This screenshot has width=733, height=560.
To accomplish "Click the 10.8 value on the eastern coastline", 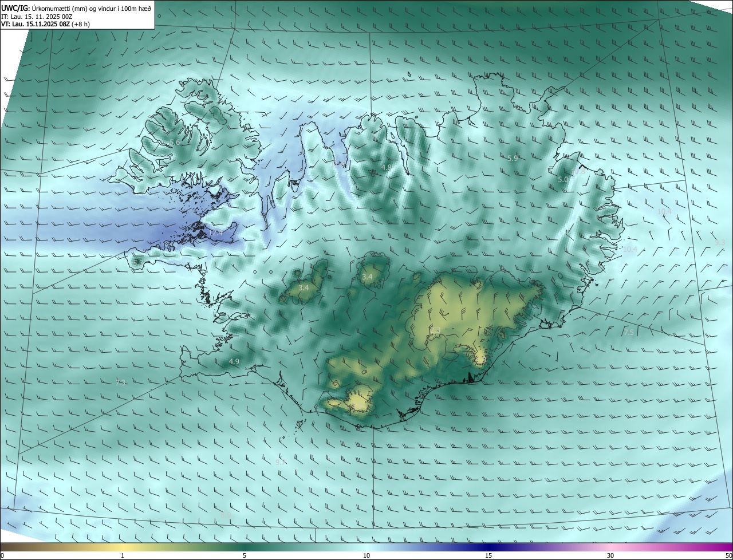I will pos(578,172).
